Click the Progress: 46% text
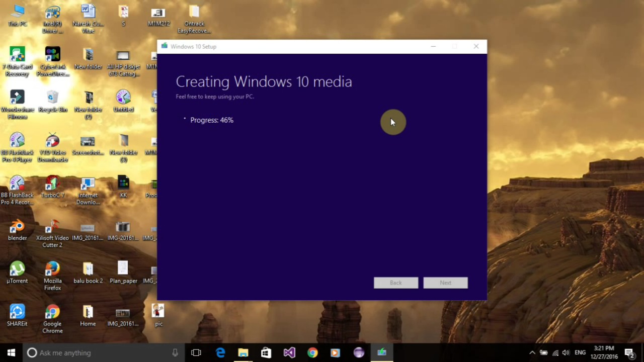Image resolution: width=644 pixels, height=362 pixels. coord(212,120)
